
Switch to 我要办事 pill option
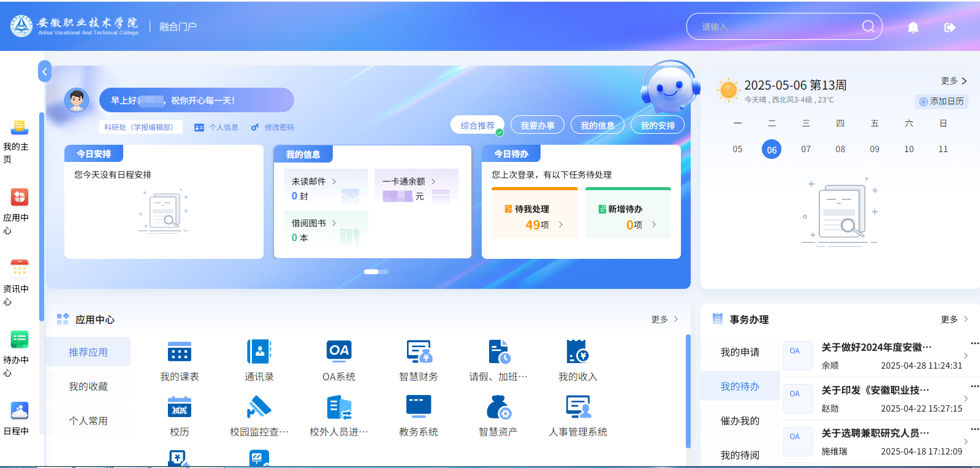[x=537, y=125]
